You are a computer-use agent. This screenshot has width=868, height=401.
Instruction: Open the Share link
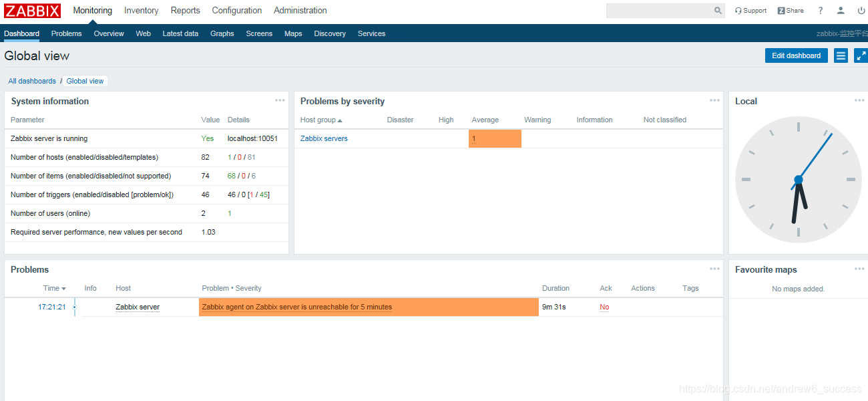(791, 11)
